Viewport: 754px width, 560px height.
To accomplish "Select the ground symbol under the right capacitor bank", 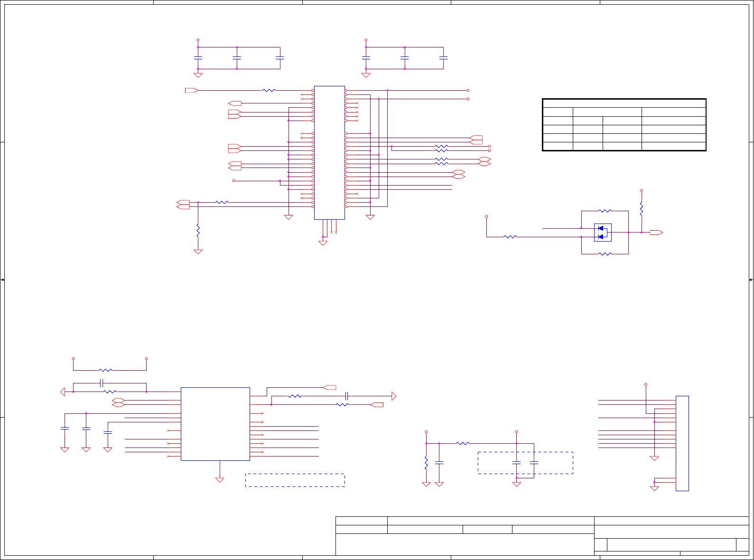I will 366,75.
